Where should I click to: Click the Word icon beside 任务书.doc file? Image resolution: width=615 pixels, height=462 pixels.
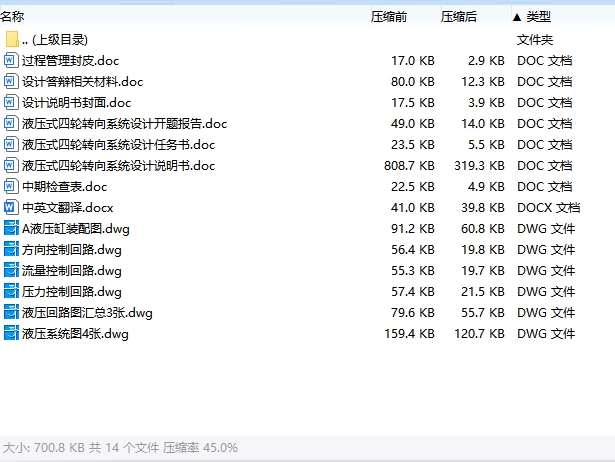point(11,144)
